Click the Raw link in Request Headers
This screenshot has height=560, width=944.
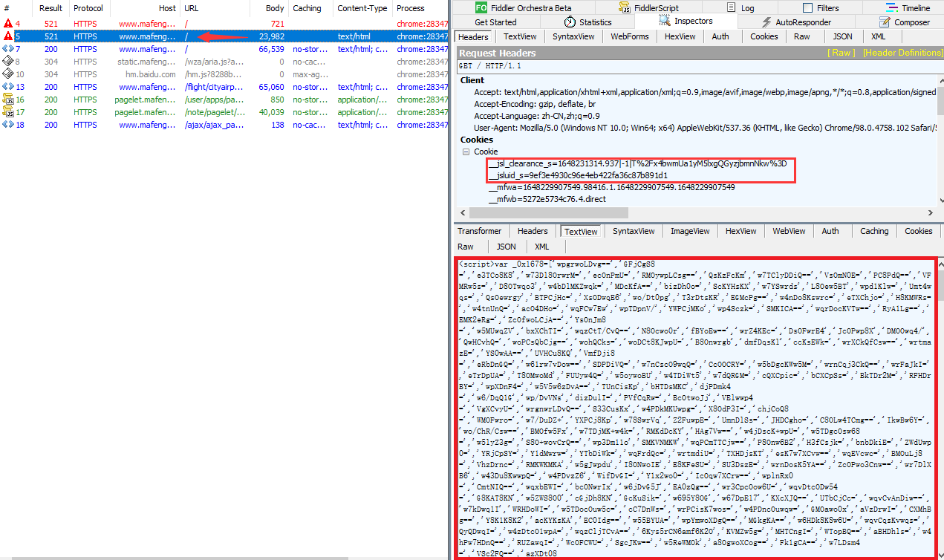[842, 53]
